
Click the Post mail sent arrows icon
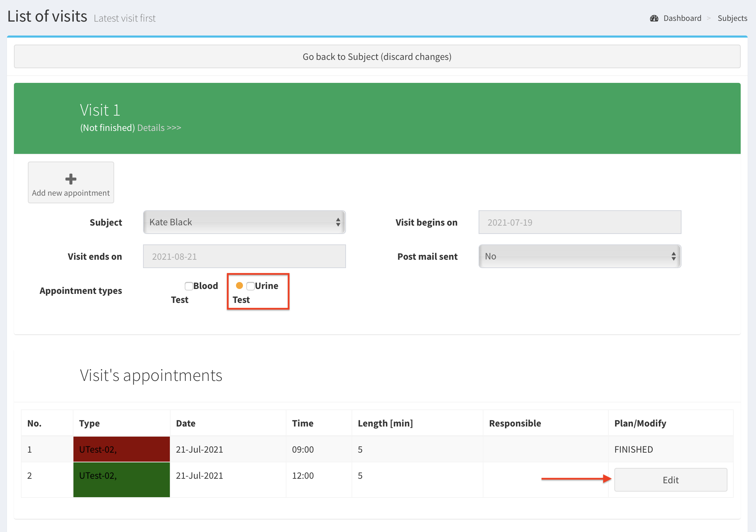674,257
